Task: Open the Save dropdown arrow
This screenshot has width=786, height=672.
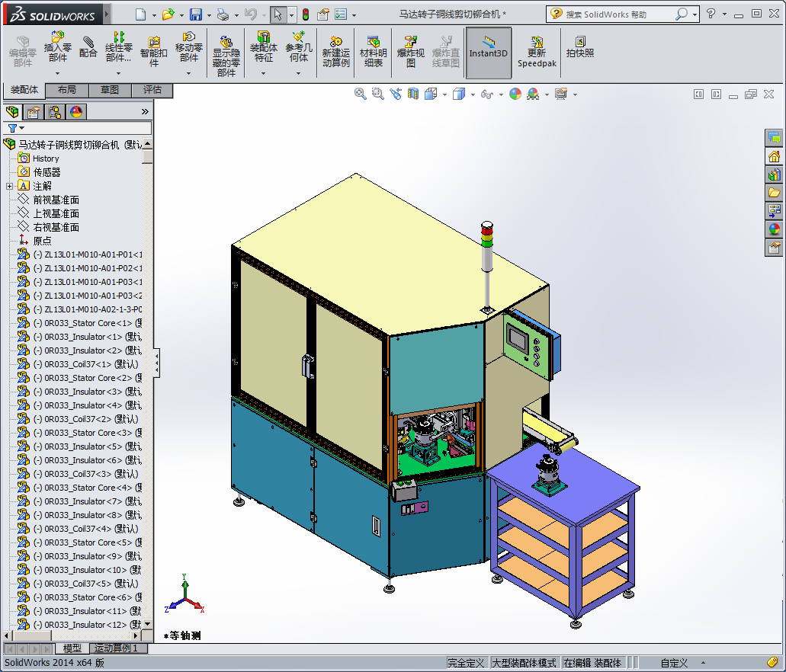Action: click(x=209, y=15)
